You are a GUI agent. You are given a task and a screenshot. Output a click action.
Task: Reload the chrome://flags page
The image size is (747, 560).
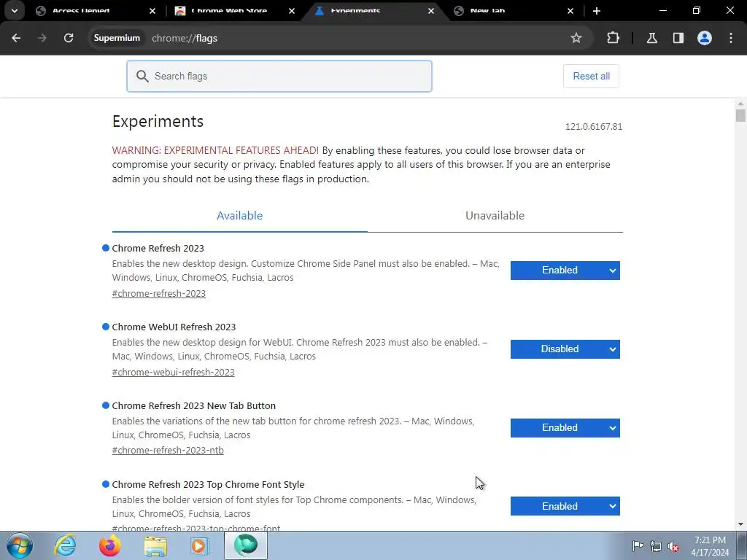(69, 38)
